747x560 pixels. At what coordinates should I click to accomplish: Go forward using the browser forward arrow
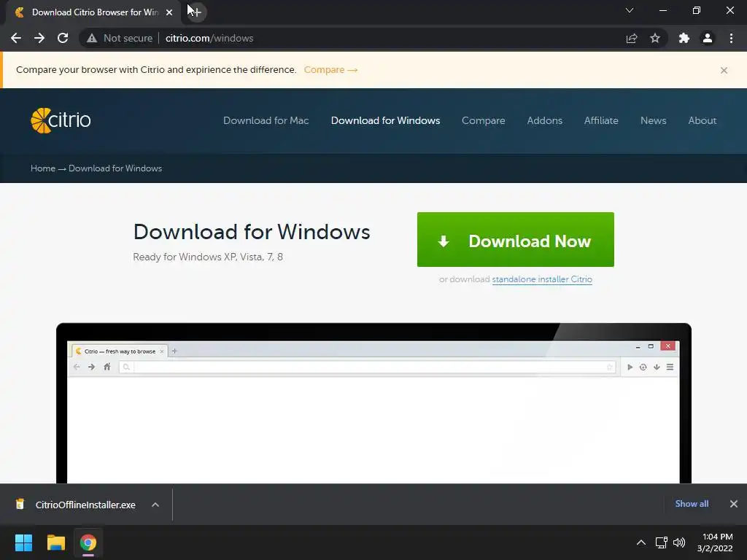click(x=39, y=38)
